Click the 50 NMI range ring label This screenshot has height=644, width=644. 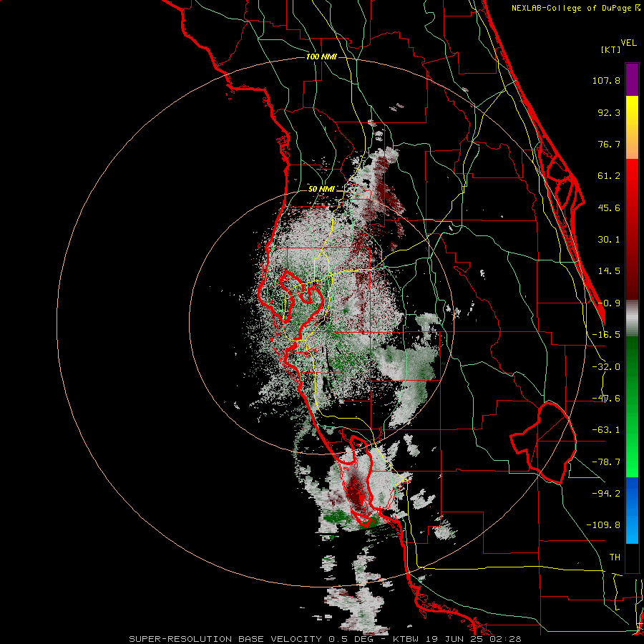pos(321,189)
